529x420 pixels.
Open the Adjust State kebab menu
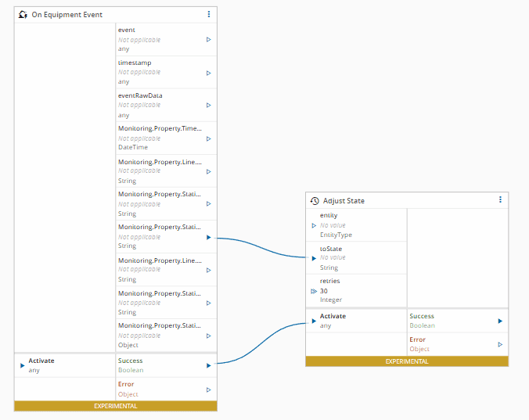point(500,200)
